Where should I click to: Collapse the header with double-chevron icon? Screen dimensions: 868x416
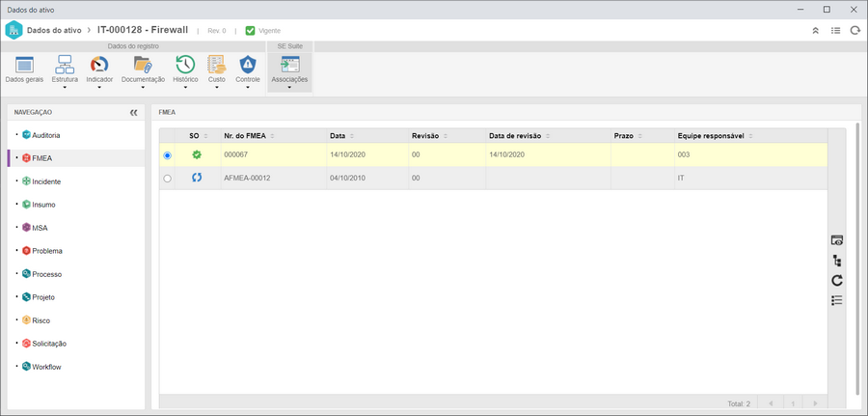pyautogui.click(x=815, y=31)
